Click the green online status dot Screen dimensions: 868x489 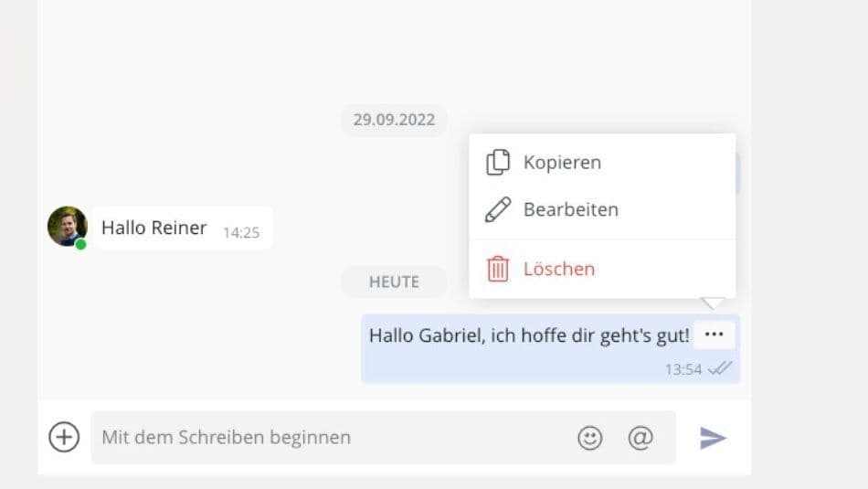pos(80,244)
